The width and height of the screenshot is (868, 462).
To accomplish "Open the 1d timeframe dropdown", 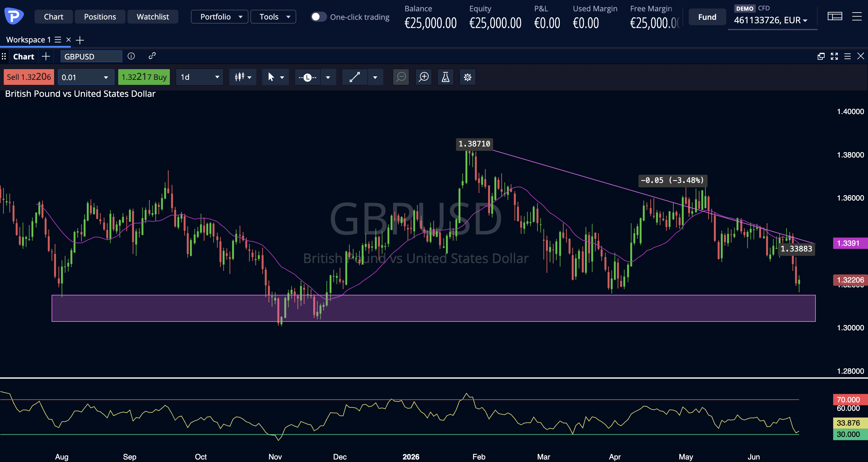I will [x=199, y=77].
